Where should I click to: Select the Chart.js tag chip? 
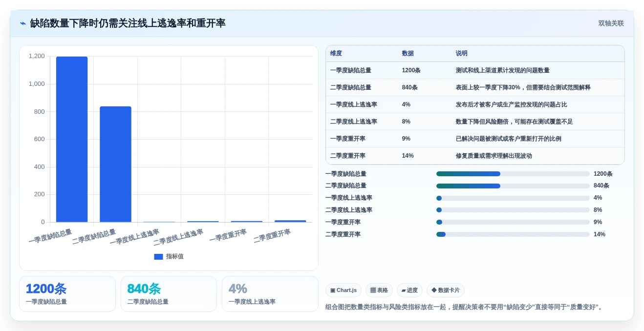(x=343, y=290)
